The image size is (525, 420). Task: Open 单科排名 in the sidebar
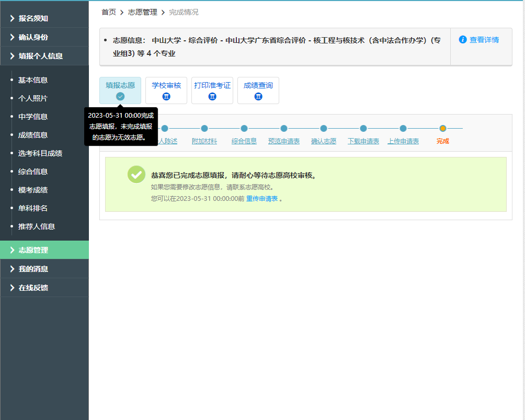(33, 208)
